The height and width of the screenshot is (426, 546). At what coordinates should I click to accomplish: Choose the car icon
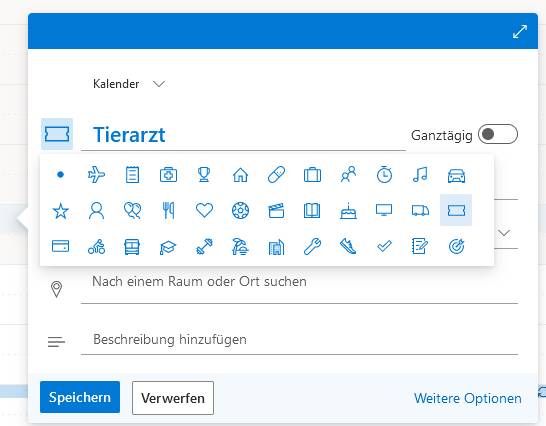[456, 175]
